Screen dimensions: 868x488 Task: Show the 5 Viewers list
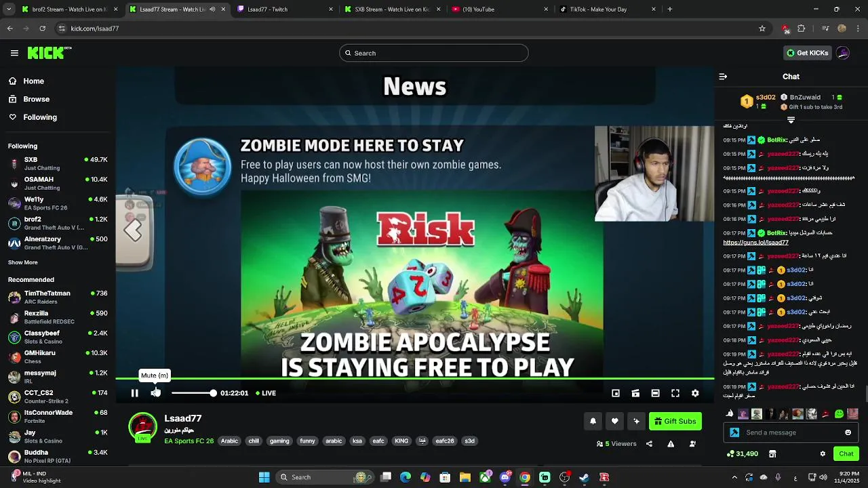click(x=616, y=444)
